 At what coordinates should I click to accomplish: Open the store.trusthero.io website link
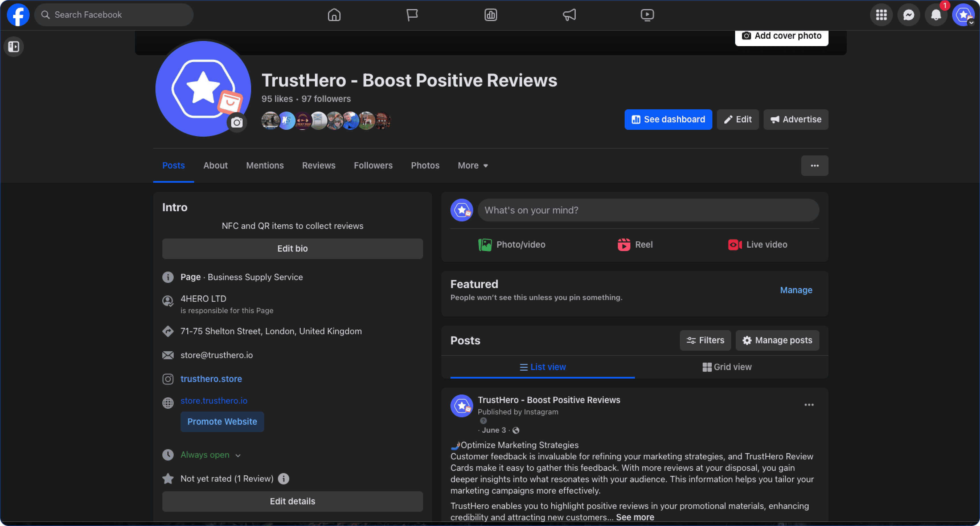[x=214, y=400]
